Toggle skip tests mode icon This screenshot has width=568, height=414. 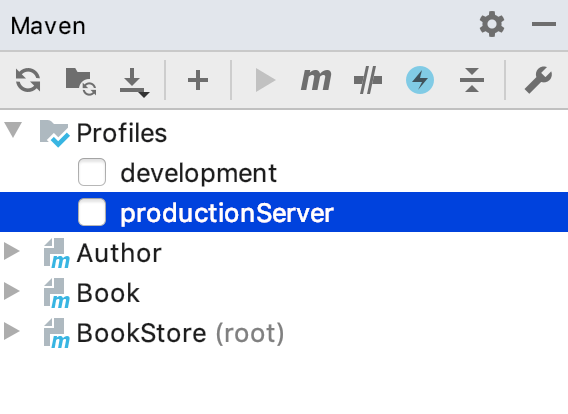pos(368,80)
